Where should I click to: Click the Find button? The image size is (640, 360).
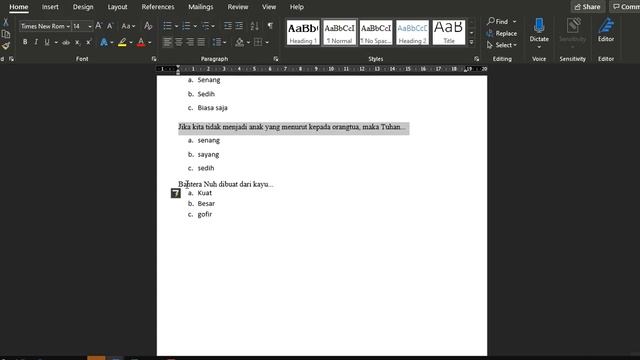(498, 21)
